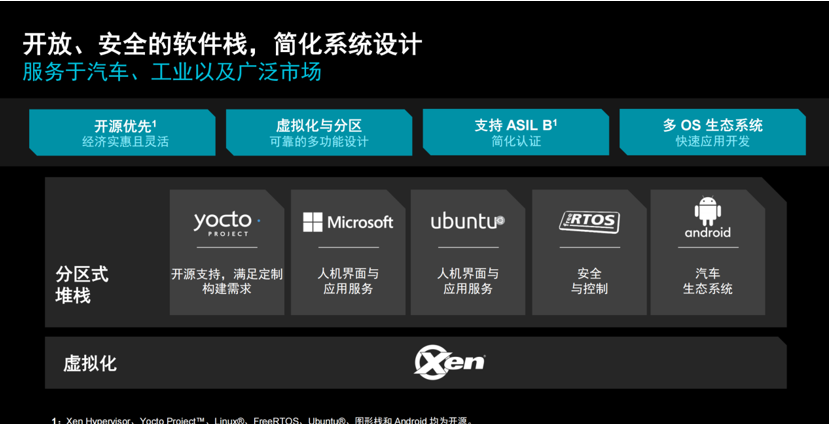Click the Xen hypervisor logo

[x=450, y=361]
